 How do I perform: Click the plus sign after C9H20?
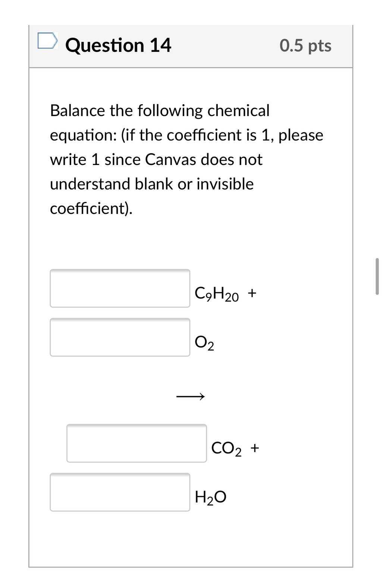coord(252,293)
